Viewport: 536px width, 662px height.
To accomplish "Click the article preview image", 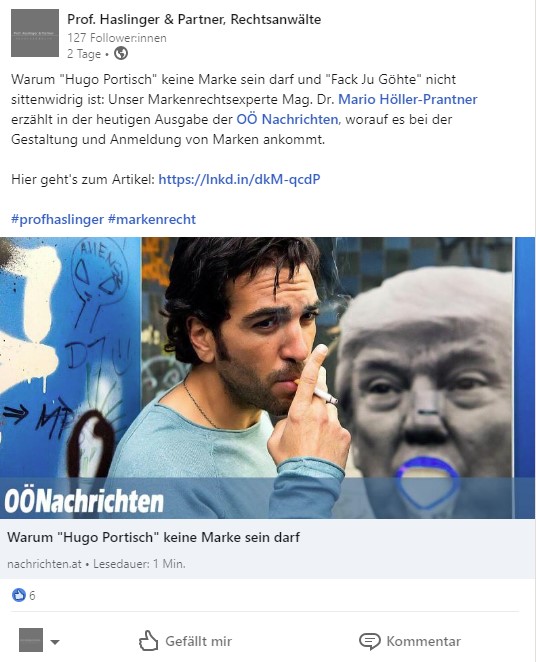I will tap(268, 378).
